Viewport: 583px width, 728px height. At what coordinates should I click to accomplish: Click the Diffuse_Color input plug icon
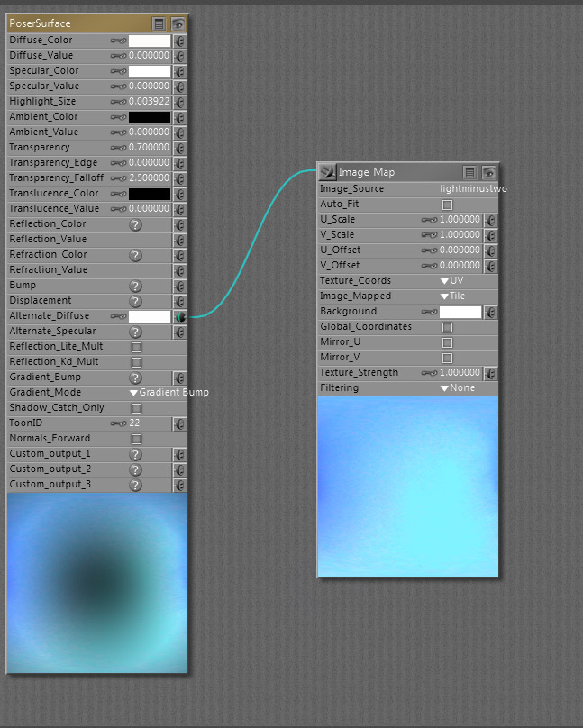coord(179,41)
